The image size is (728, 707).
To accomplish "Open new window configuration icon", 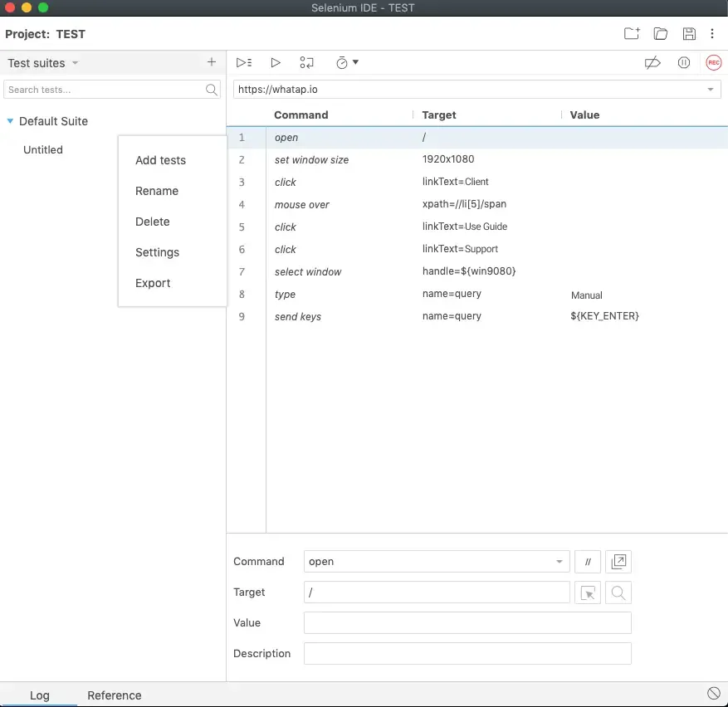I will pyautogui.click(x=618, y=562).
